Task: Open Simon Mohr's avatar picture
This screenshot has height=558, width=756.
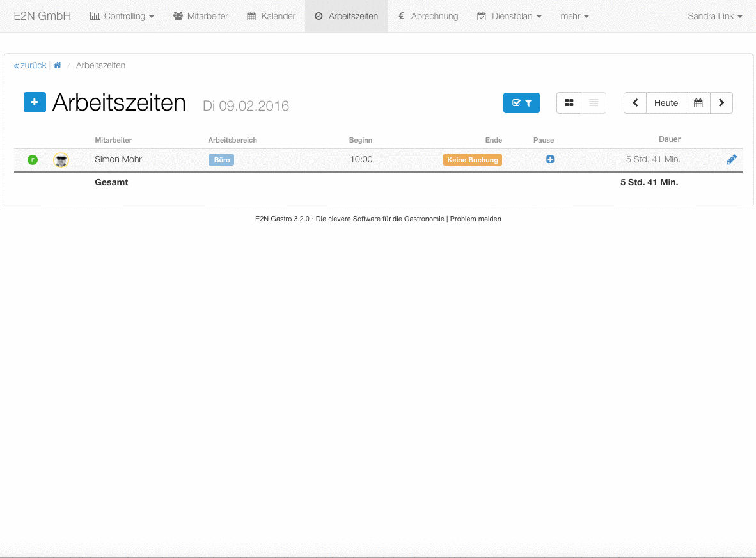Action: pos(61,160)
